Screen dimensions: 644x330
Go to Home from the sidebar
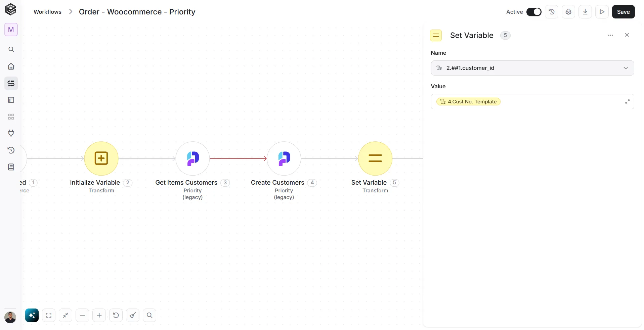tap(11, 66)
